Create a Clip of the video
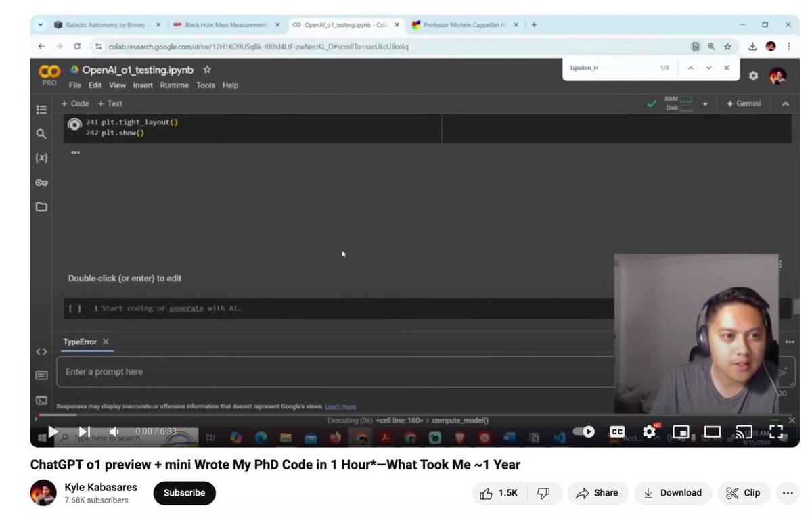Image resolution: width=812 pixels, height=514 pixels. [743, 493]
